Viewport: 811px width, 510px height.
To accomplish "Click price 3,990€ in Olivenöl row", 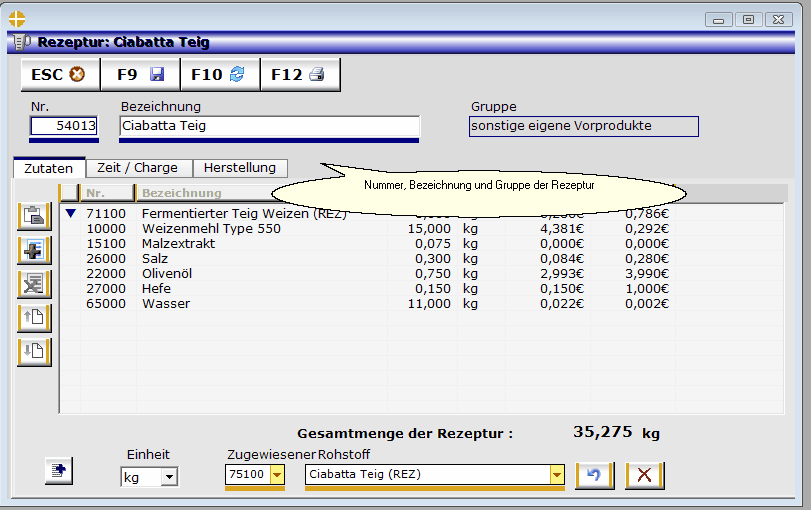I will point(647,274).
